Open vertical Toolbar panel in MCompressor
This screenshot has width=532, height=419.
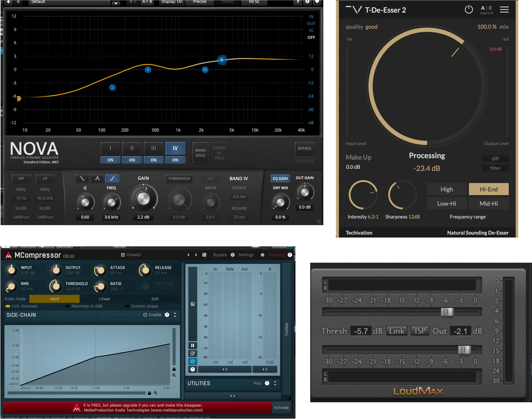pos(286,329)
